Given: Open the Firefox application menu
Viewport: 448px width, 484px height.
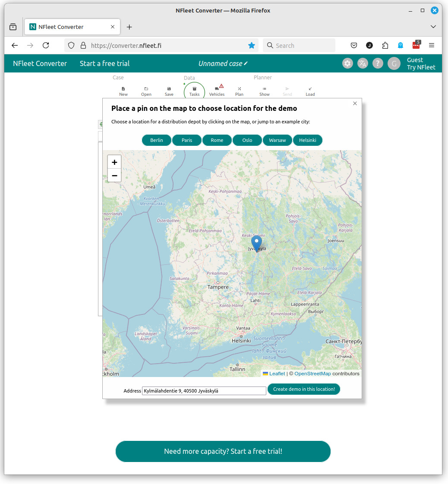Looking at the screenshot, I should (x=432, y=46).
